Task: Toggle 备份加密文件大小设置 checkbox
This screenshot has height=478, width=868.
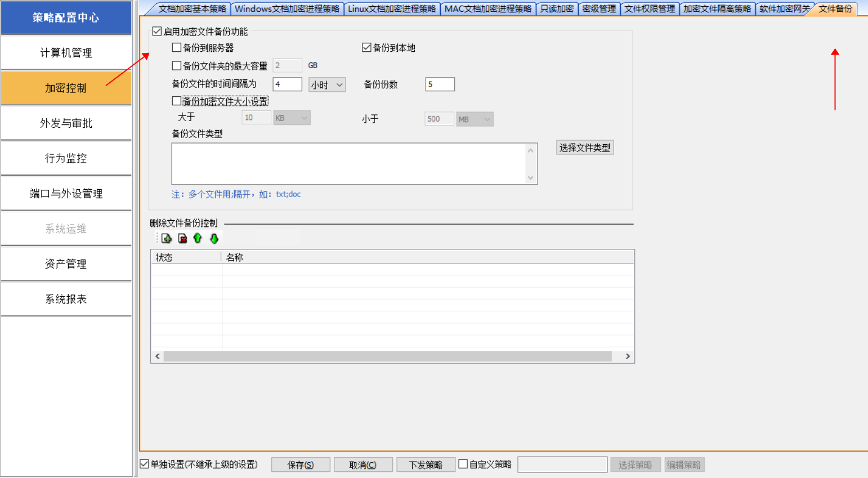Action: click(x=177, y=101)
